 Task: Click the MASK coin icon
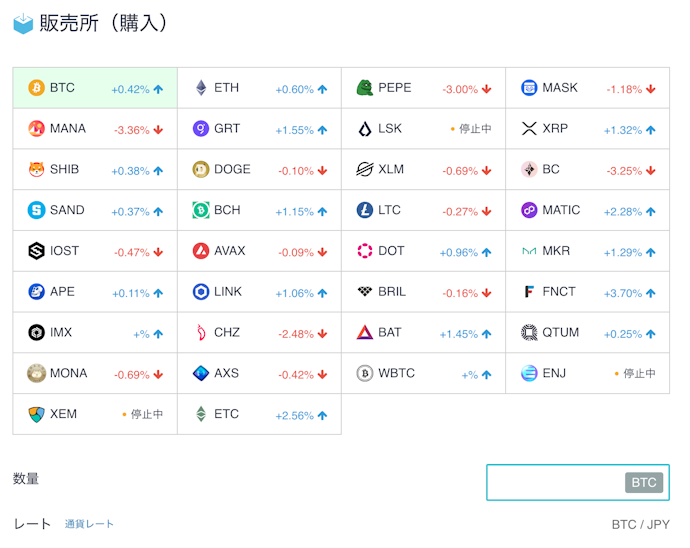[529, 88]
